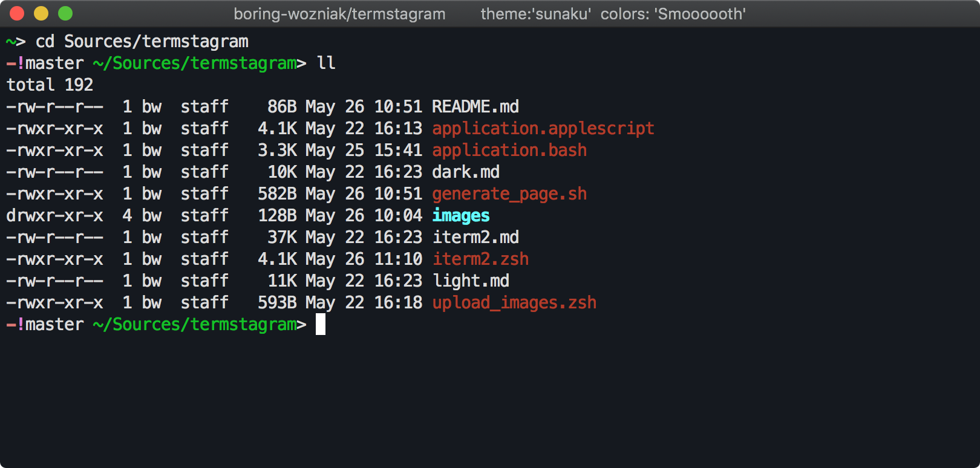Select the generate_page.sh script name
The width and height of the screenshot is (980, 468).
[x=509, y=194]
